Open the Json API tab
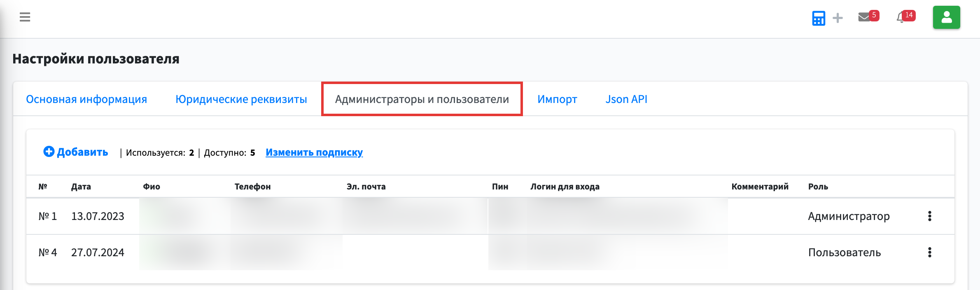Screen dimensions: 980x290 626,99
